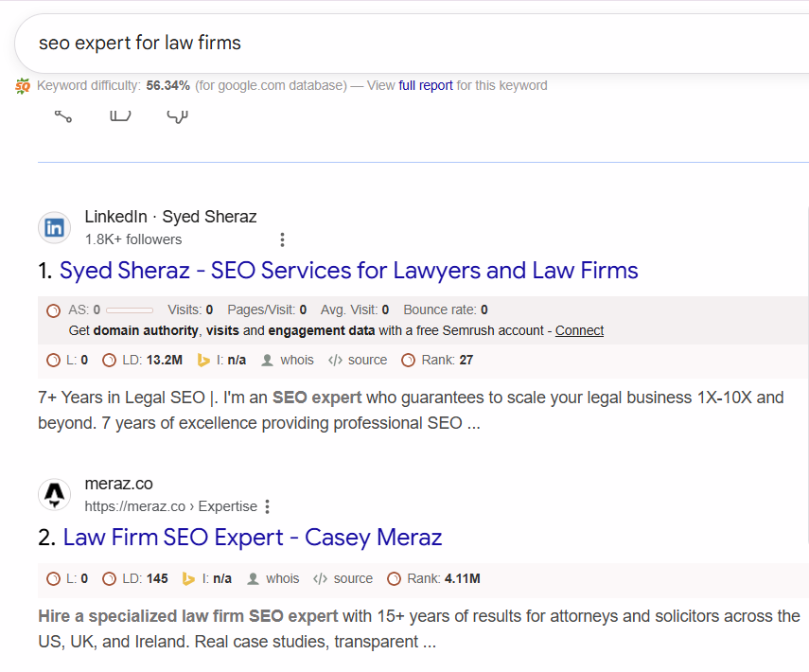The width and height of the screenshot is (809, 672).
Task: Open Syed Sheraz SEO Services result
Action: point(349,271)
